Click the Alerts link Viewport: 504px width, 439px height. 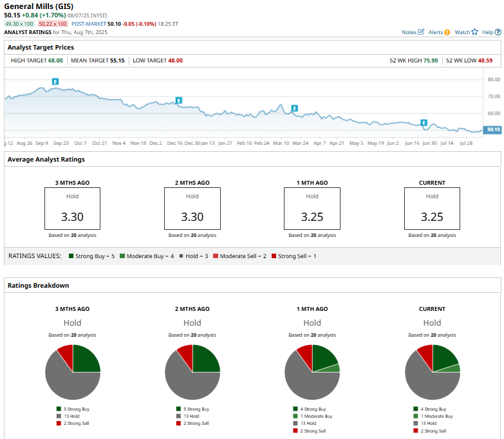pyautogui.click(x=436, y=32)
